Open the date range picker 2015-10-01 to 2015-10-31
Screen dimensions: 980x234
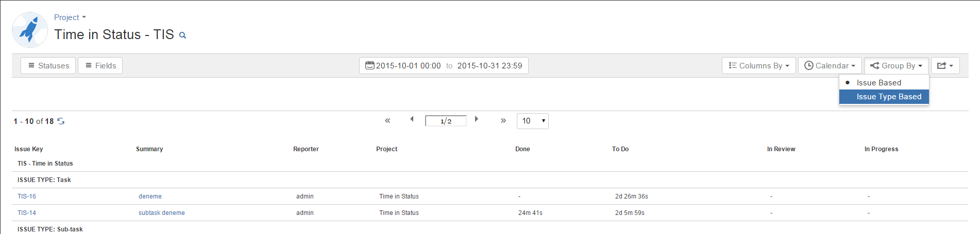tap(444, 66)
